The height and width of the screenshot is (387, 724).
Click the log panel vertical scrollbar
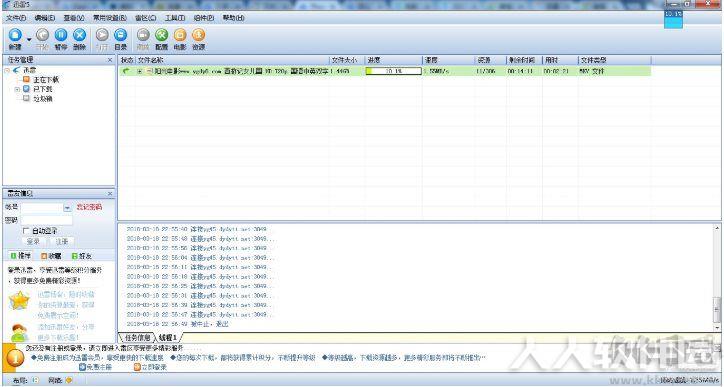[x=717, y=277]
